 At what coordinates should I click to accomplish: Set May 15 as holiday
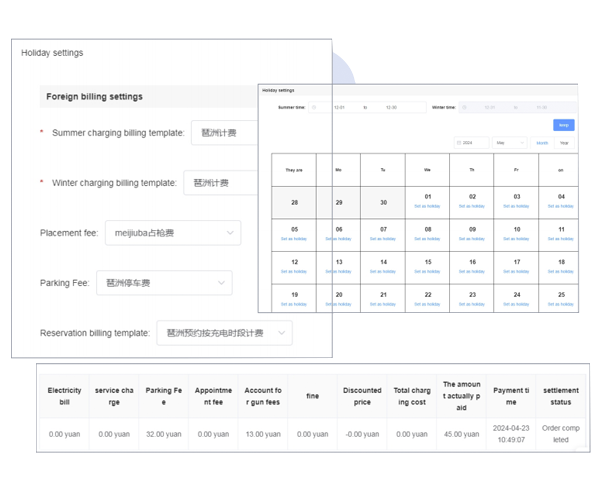pyautogui.click(x=428, y=271)
